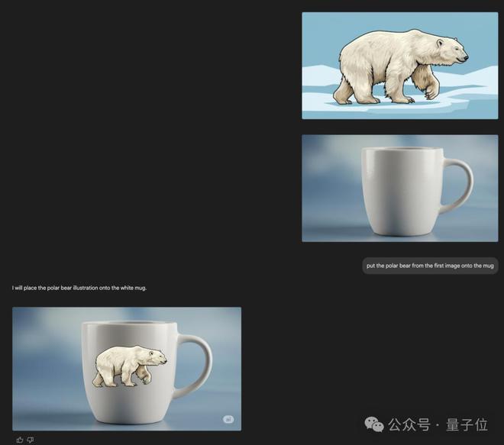504x445 pixels.
Task: Open the uploaded blank white mug photo
Action: [x=400, y=189]
